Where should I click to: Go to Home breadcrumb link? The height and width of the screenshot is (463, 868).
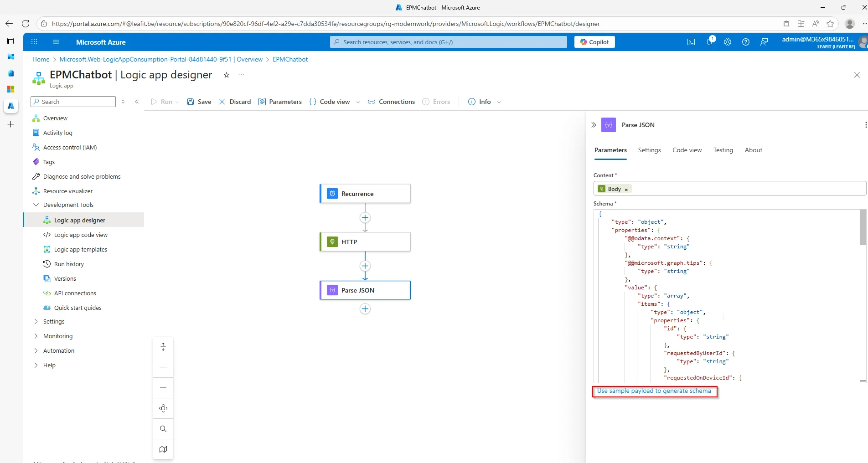[x=41, y=59]
